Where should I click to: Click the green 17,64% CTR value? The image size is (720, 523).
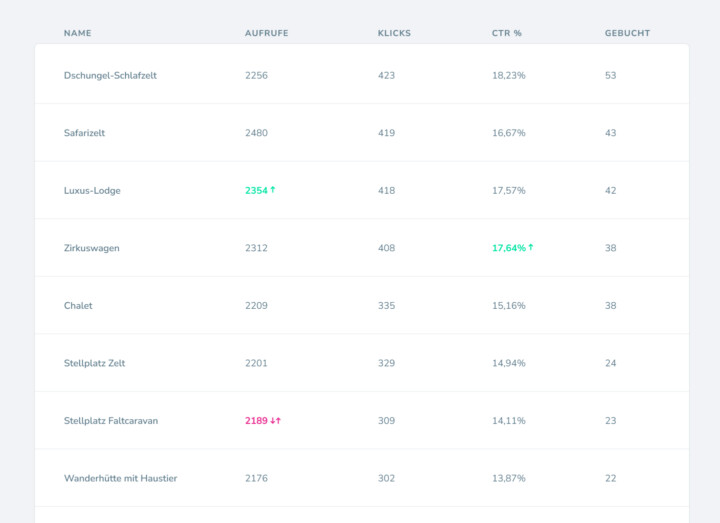pos(509,248)
